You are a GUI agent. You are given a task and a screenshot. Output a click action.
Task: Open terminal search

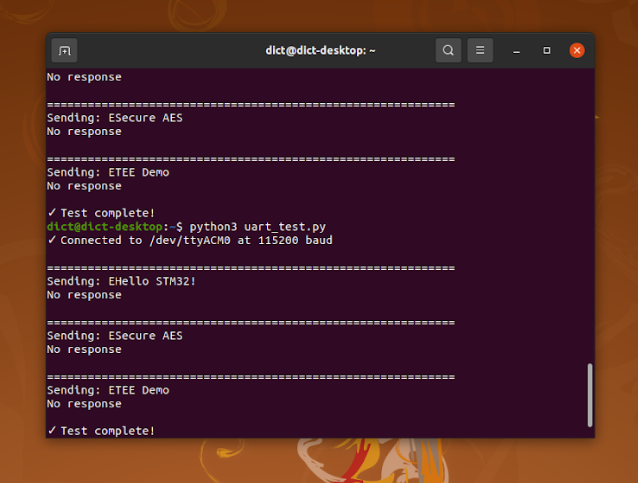pyautogui.click(x=448, y=50)
